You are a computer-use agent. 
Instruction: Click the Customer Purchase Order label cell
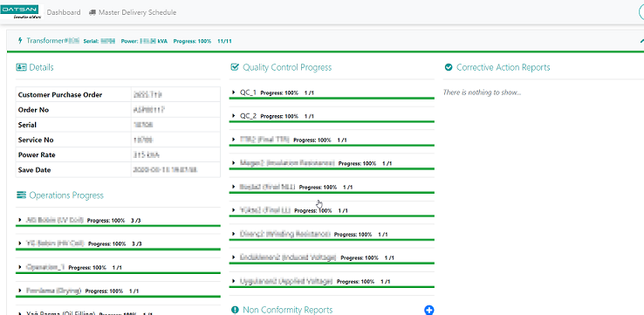73,95
